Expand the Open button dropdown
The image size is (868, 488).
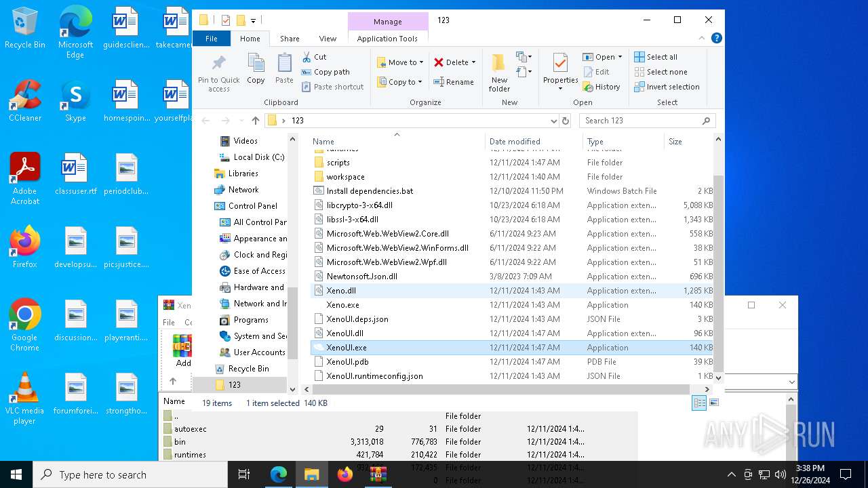tap(620, 57)
